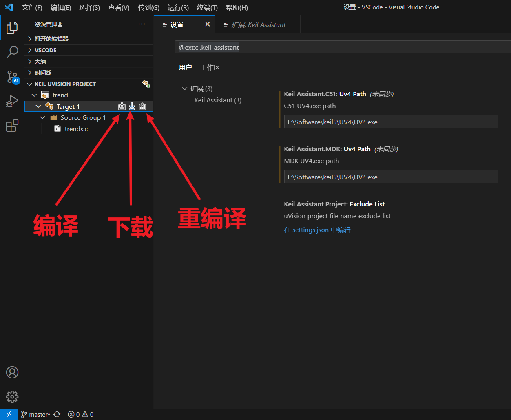Switch to 扩展: Keil Assistant tab
The height and width of the screenshot is (420, 511).
tap(259, 24)
